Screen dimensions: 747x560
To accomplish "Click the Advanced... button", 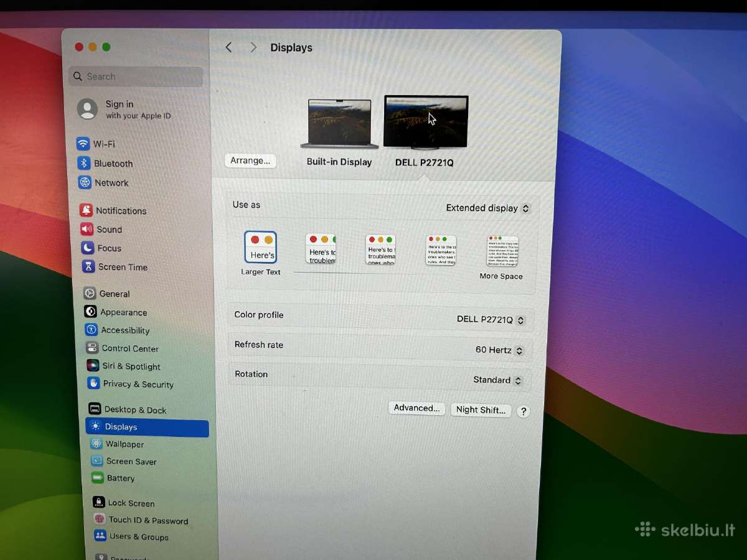I will (416, 408).
